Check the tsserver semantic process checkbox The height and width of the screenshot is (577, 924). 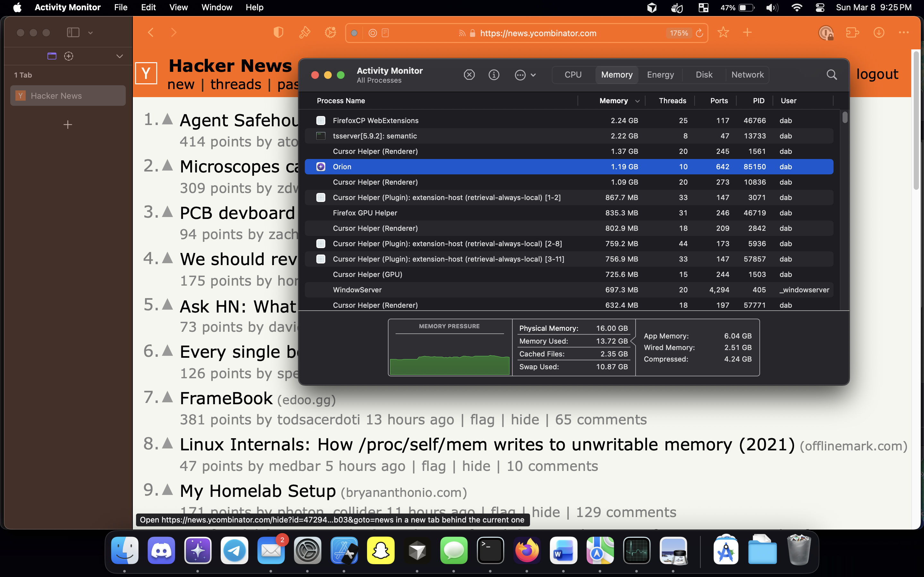320,136
